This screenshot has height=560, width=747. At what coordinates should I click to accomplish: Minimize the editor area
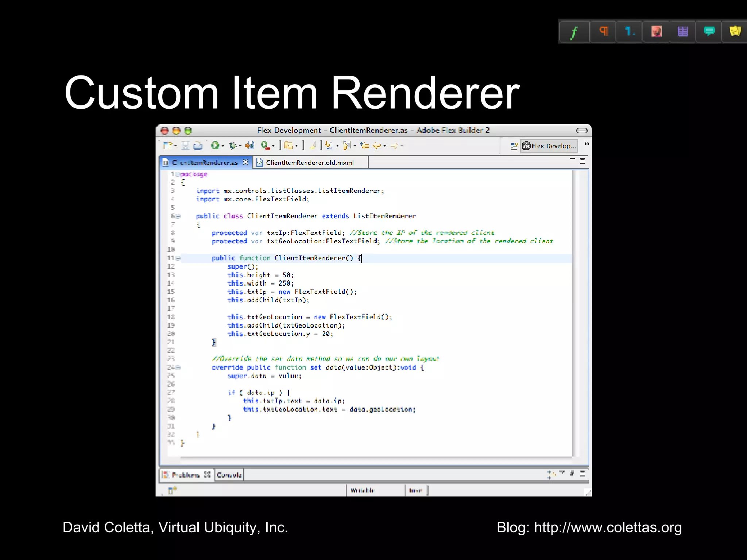(x=572, y=159)
